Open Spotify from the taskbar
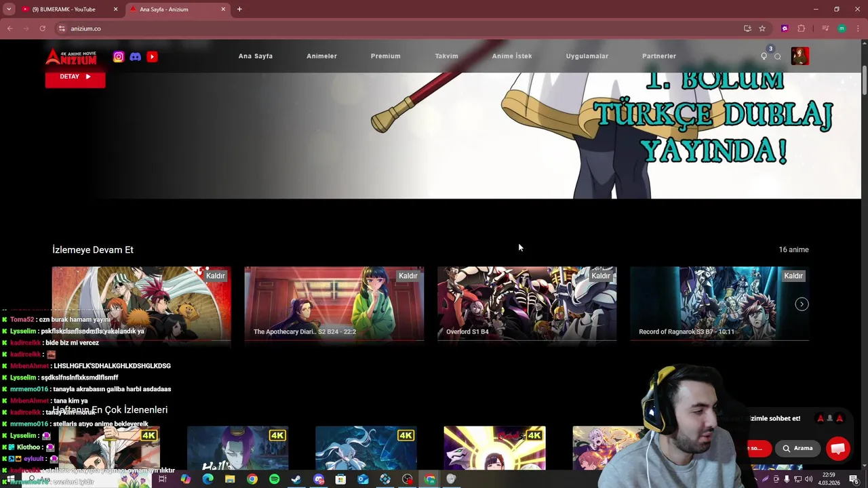This screenshot has width=868, height=488. (274, 479)
